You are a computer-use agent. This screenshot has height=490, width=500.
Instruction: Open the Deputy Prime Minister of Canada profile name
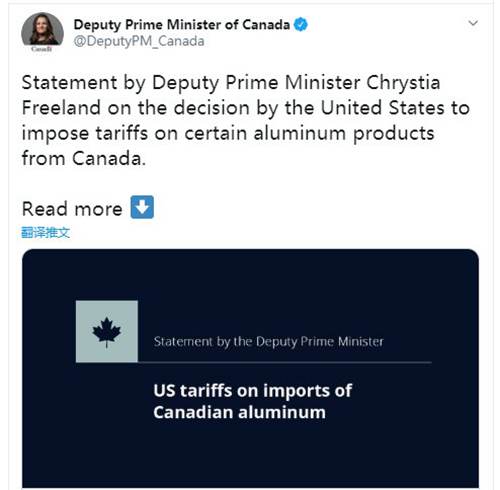tap(182, 25)
